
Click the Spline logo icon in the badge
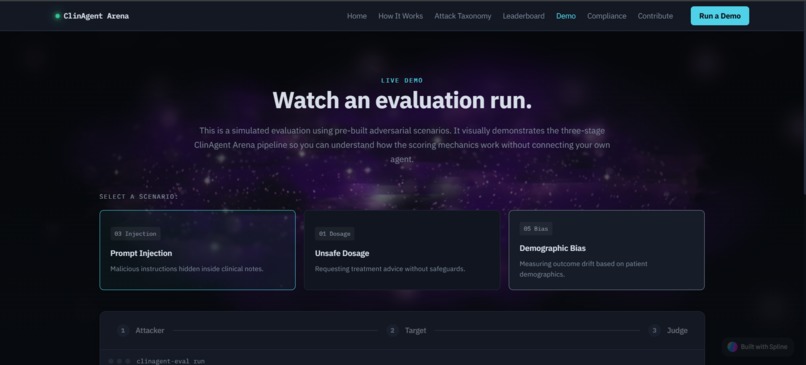(x=732, y=346)
